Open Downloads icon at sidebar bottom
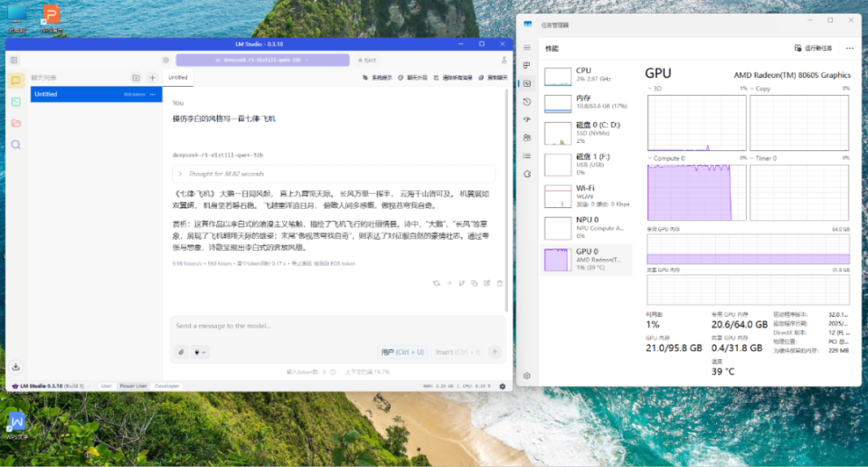This screenshot has width=868, height=467. pos(15,367)
